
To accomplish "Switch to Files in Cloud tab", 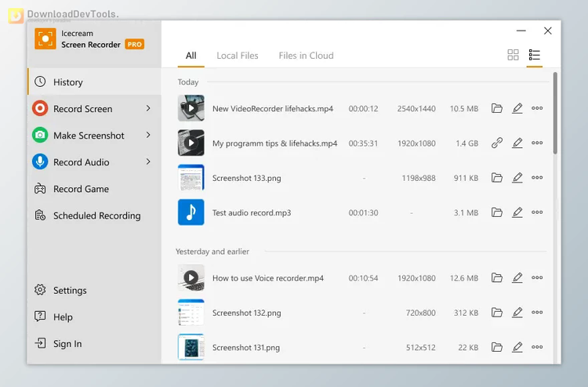I will point(306,56).
